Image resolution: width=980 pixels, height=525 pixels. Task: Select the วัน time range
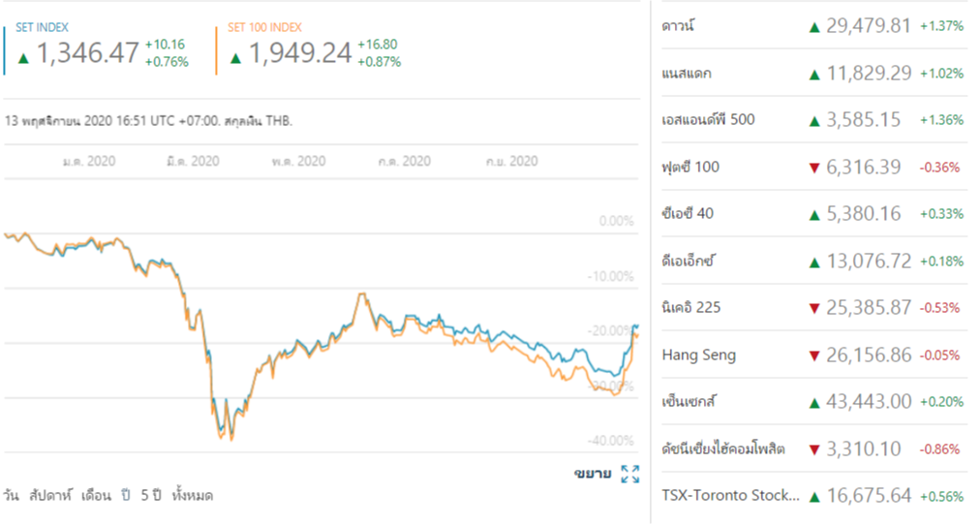[x=12, y=495]
